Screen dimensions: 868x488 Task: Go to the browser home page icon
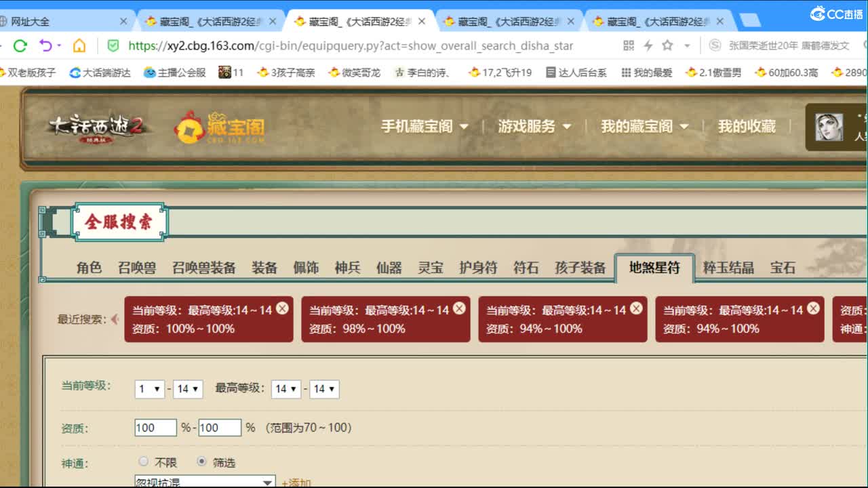point(79,46)
